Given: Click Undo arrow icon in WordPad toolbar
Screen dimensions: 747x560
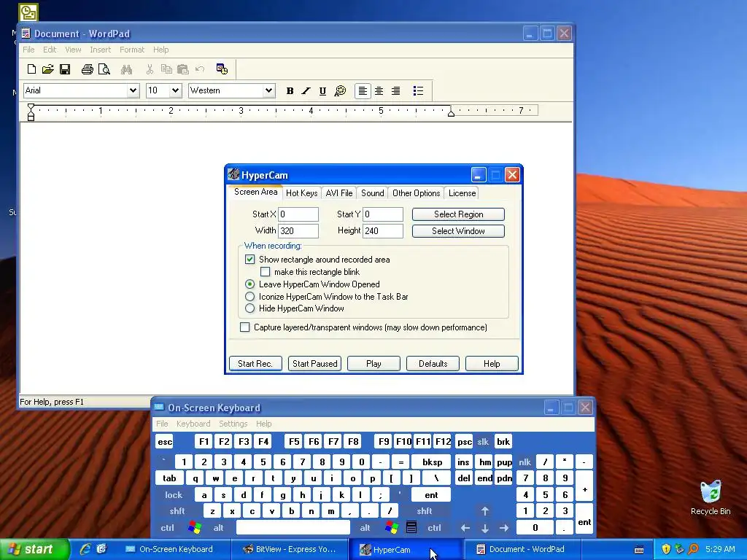Looking at the screenshot, I should [x=200, y=69].
